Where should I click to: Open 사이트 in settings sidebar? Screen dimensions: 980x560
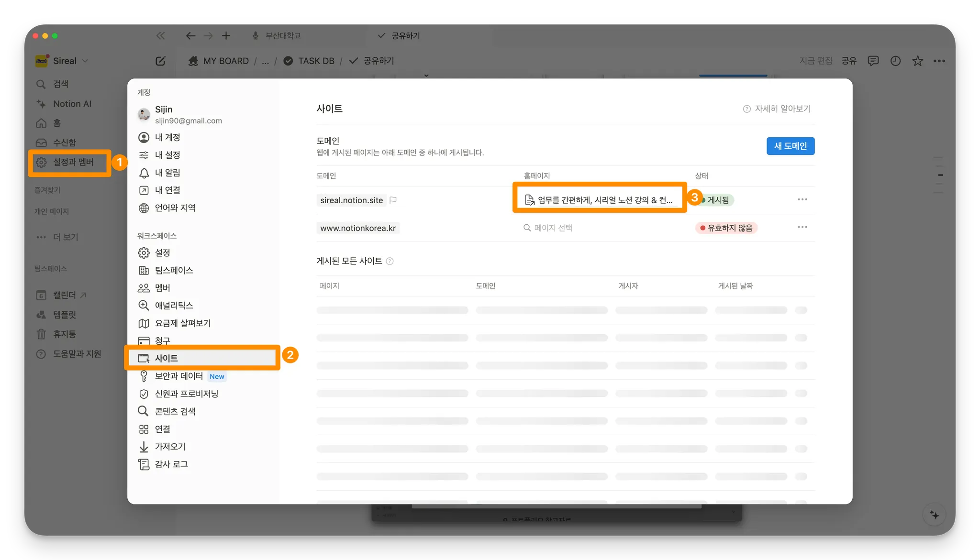166,358
